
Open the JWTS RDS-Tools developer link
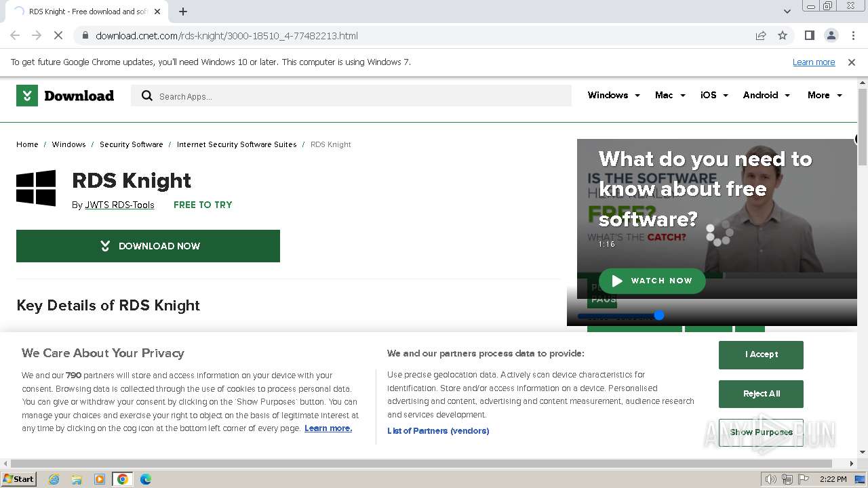[119, 205]
